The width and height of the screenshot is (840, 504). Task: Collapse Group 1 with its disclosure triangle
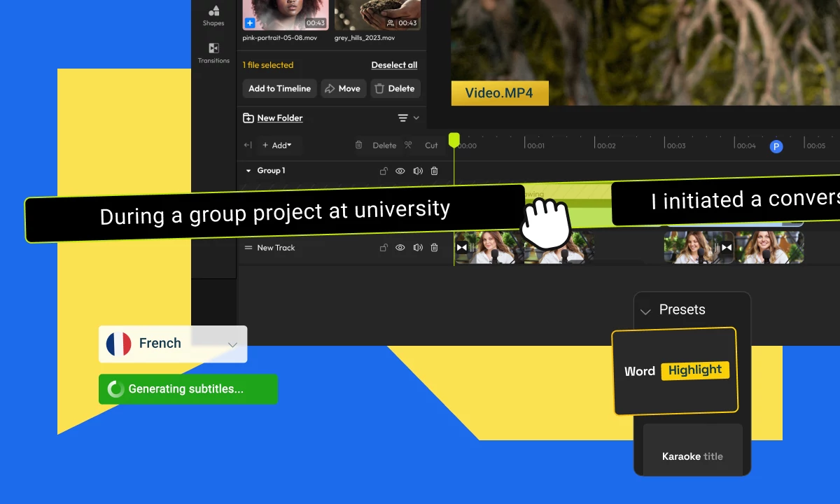[249, 171]
